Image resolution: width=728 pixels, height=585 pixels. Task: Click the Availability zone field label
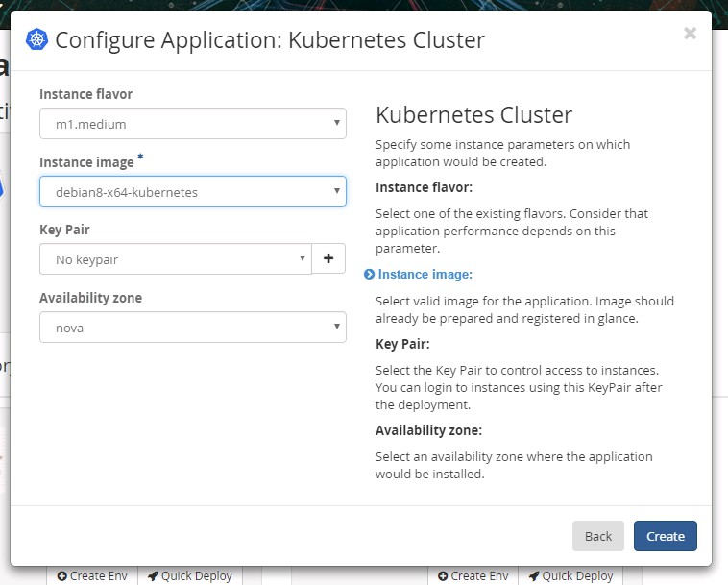(91, 298)
